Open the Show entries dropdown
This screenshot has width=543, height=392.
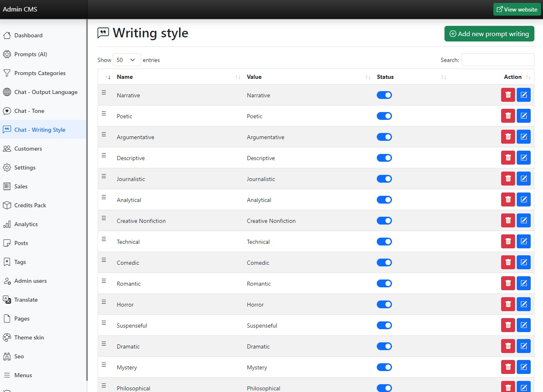coord(126,60)
